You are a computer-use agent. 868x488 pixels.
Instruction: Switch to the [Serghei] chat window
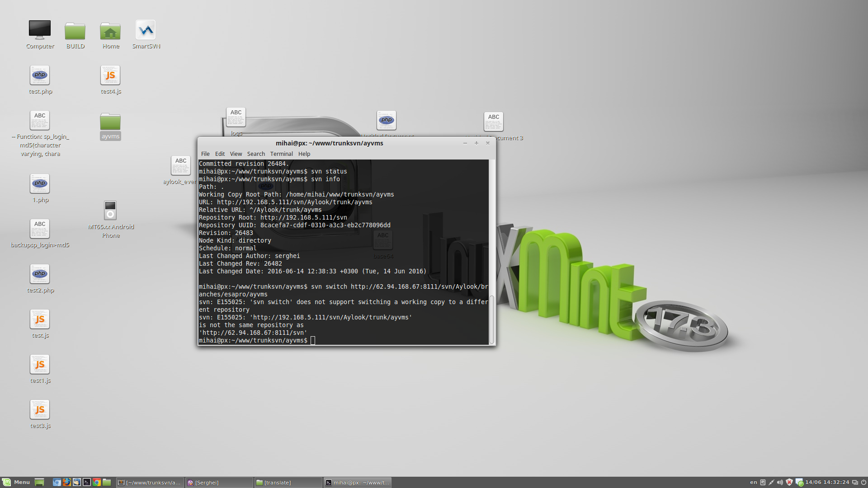[x=219, y=483]
